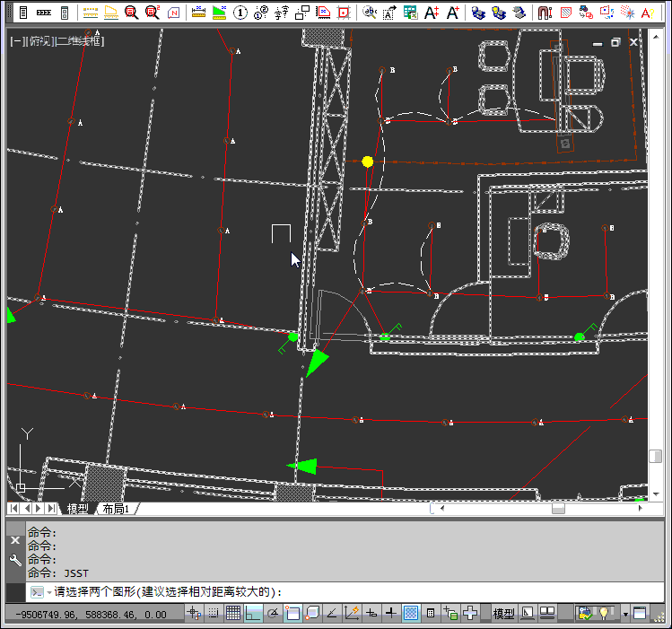Click the red hatched region icon
This screenshot has width=672, height=629.
566,13
